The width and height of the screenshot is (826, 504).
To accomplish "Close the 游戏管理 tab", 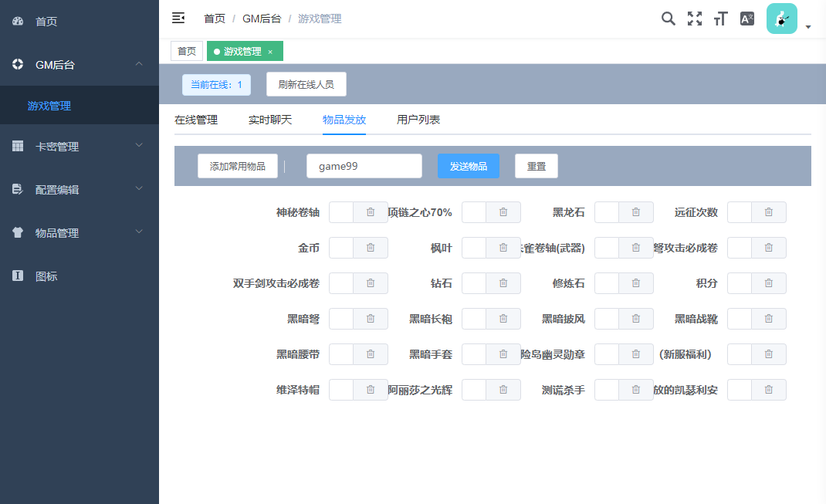I will click(270, 52).
